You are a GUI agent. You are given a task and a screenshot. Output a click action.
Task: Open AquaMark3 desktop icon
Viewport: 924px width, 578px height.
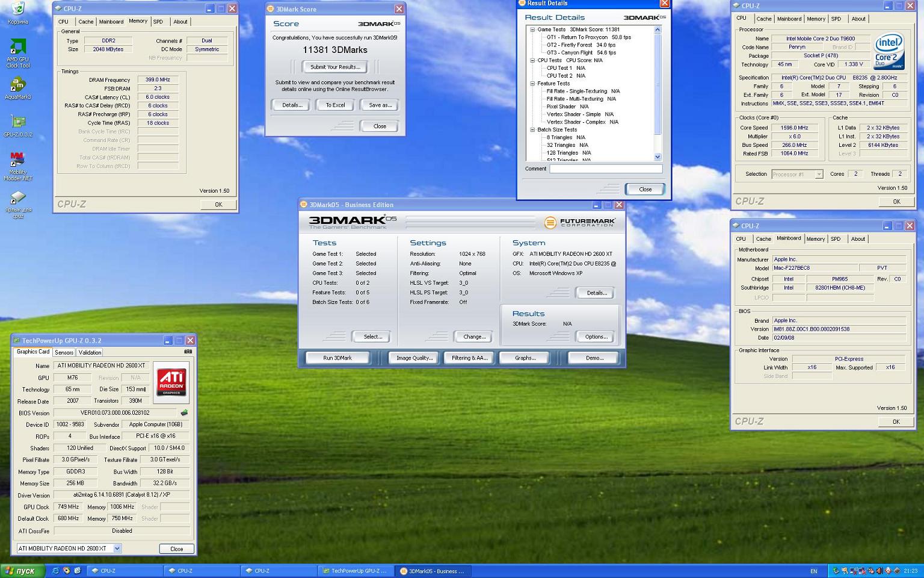click(x=17, y=88)
